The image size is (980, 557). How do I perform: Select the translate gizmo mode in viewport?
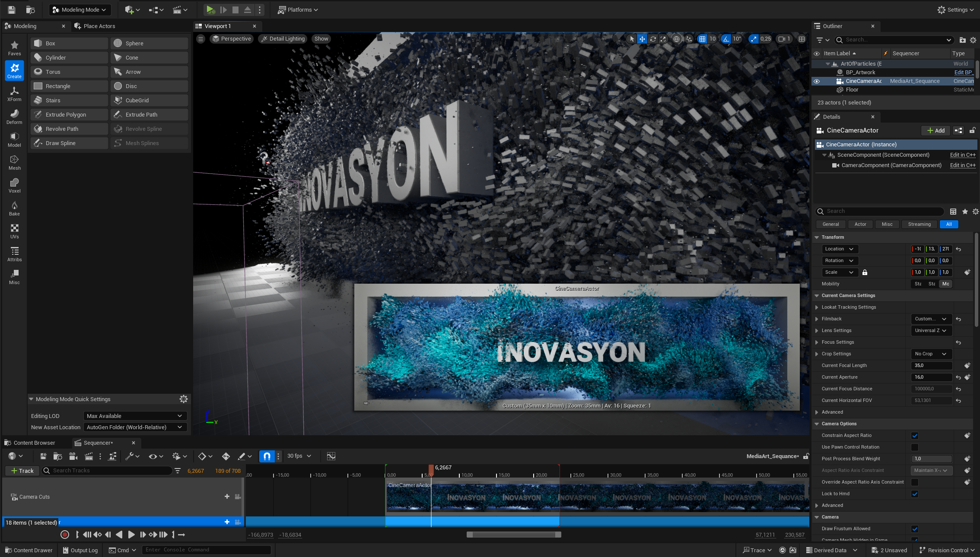click(642, 39)
